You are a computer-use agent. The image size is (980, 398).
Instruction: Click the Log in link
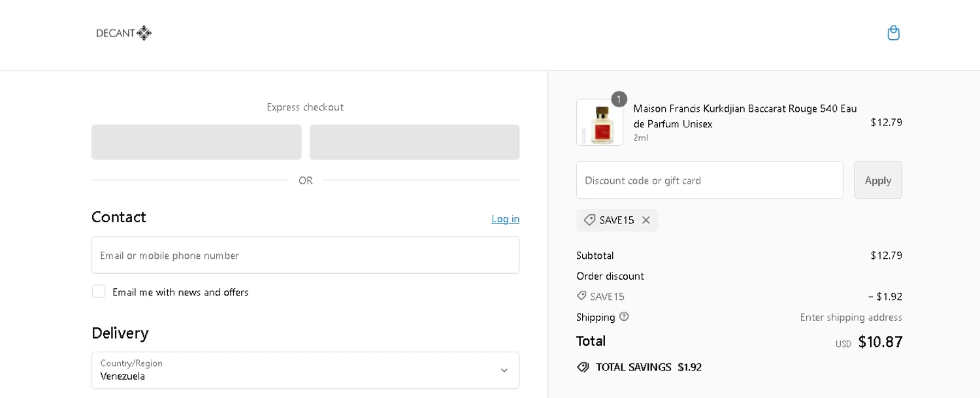pos(505,219)
